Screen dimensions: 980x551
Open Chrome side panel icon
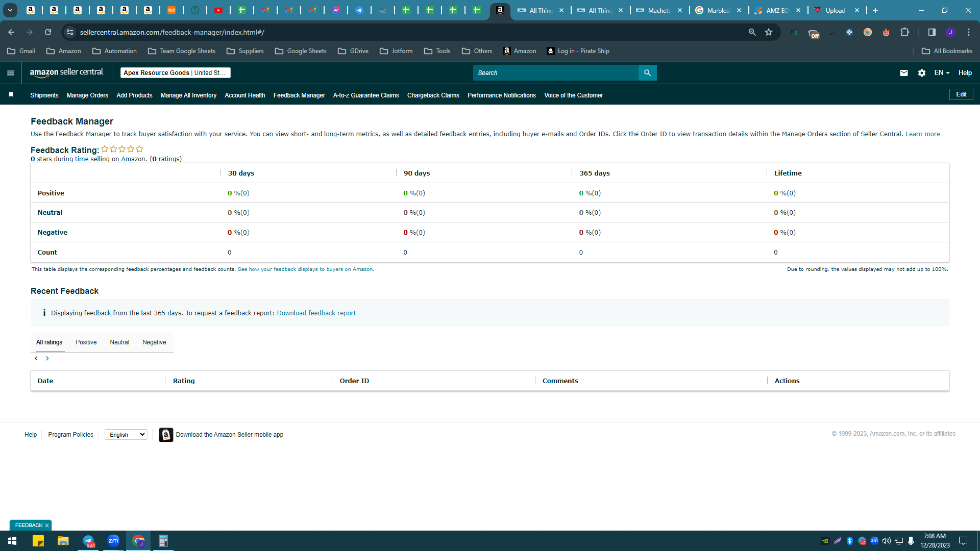[x=932, y=32]
